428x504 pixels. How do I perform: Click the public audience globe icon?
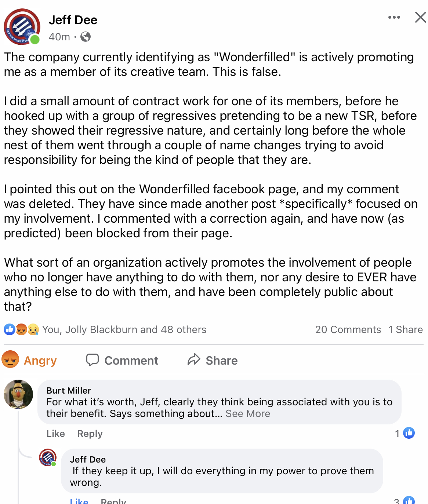point(86,37)
